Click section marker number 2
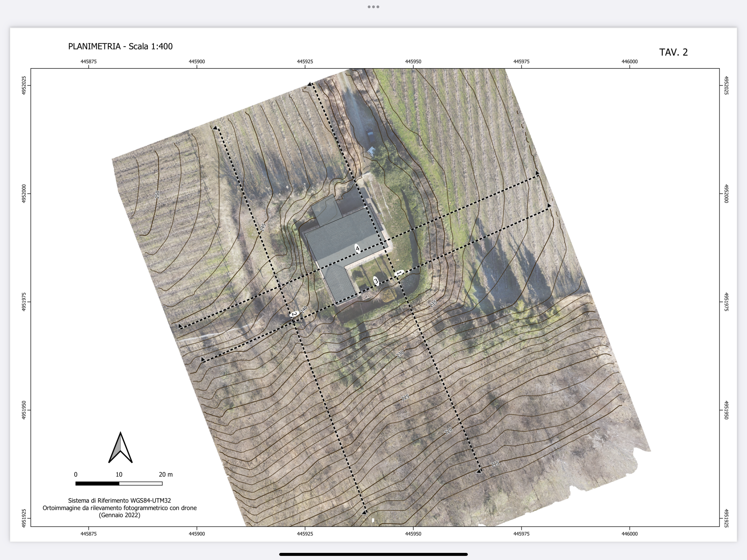747x560 pixels. (294, 314)
